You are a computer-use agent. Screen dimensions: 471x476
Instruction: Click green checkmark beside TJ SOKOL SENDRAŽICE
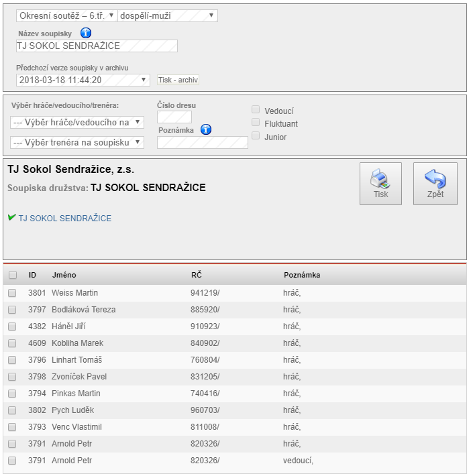[x=11, y=217]
